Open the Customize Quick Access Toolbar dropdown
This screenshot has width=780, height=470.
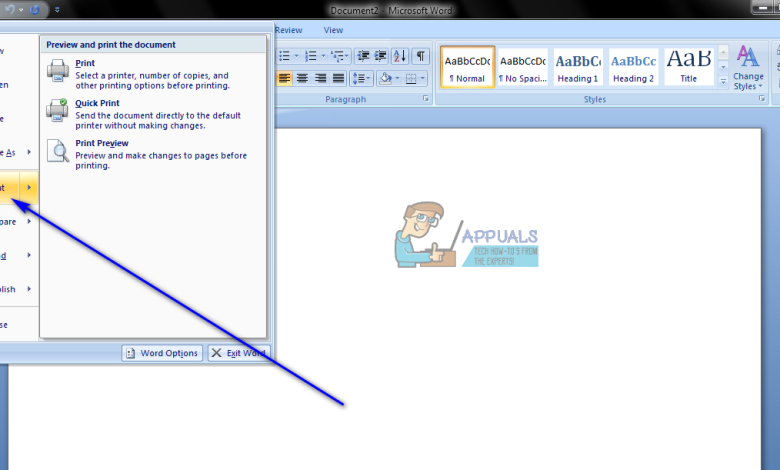click(57, 9)
